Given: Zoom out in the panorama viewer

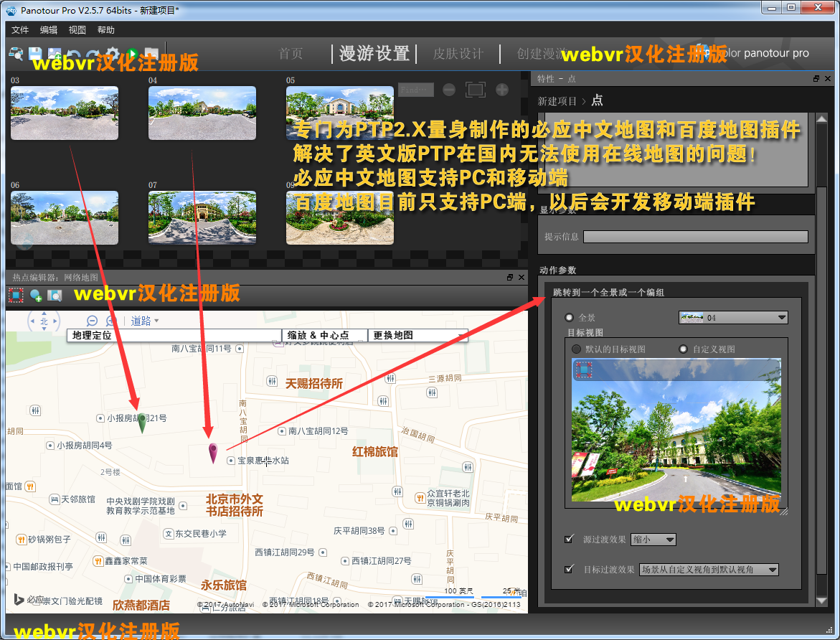Looking at the screenshot, I should pos(449,90).
